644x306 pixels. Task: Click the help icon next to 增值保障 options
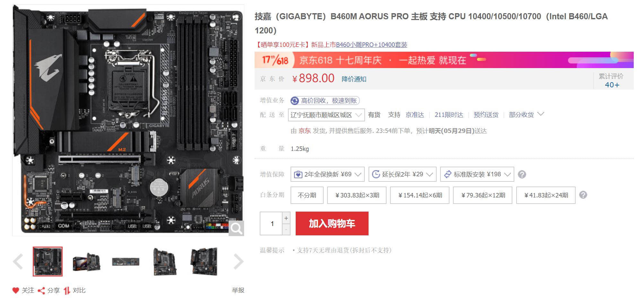[522, 174]
